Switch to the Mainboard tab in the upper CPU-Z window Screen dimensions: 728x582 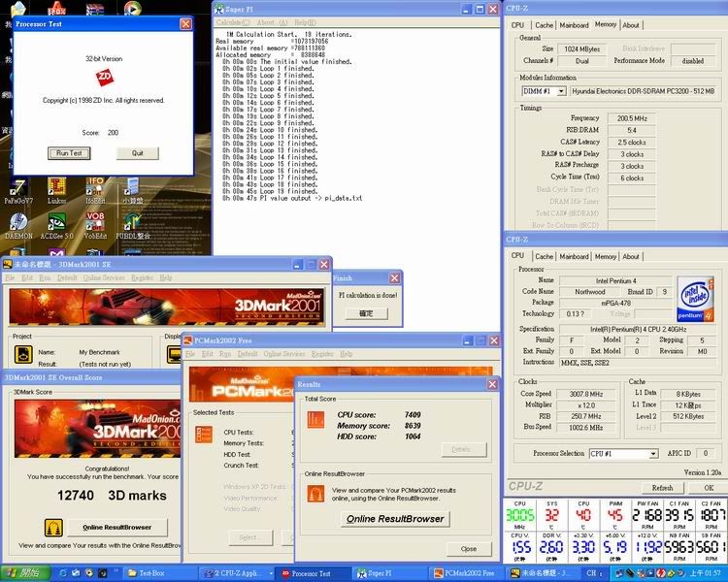tap(574, 25)
